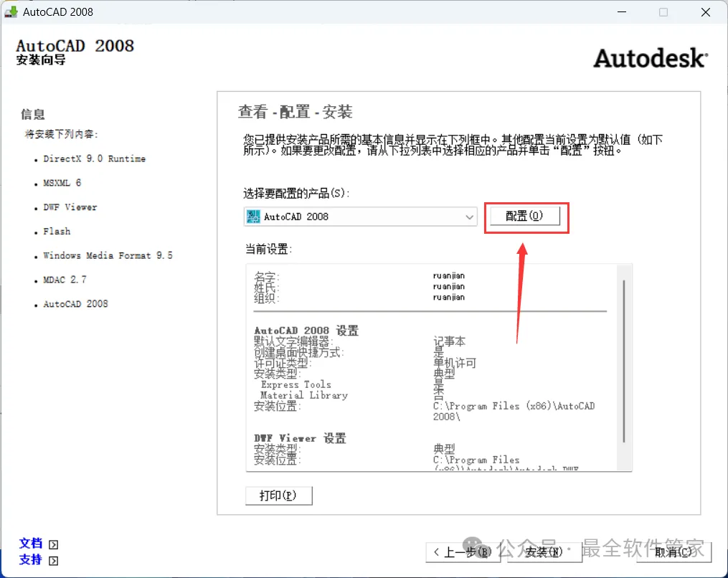This screenshot has width=728, height=578.
Task: Click the arrow icon beside 支持
Action: click(x=53, y=561)
